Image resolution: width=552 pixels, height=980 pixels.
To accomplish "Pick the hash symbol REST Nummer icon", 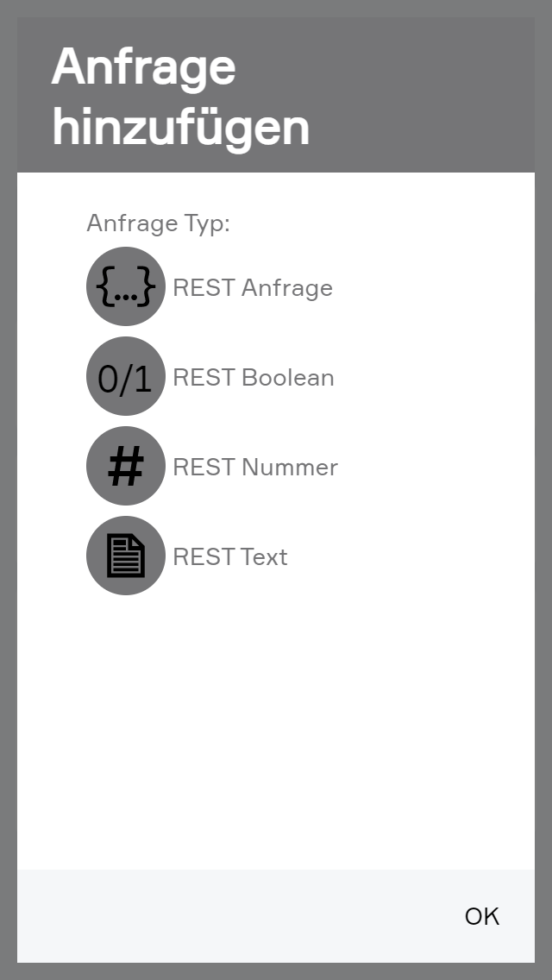I will 126,467.
